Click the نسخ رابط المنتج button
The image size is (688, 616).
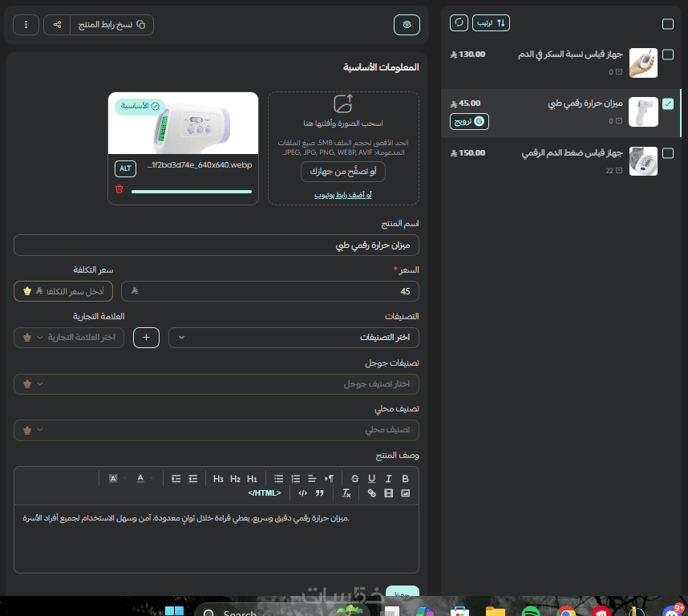click(x=112, y=25)
